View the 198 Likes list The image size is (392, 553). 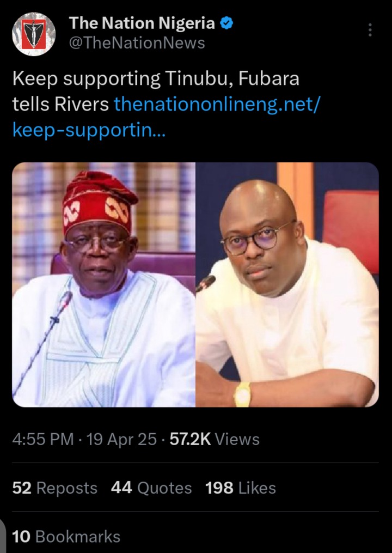[x=241, y=488]
